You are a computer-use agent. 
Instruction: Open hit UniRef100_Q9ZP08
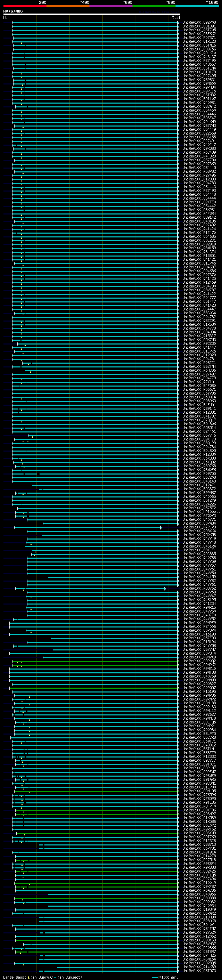[x=199, y=23]
